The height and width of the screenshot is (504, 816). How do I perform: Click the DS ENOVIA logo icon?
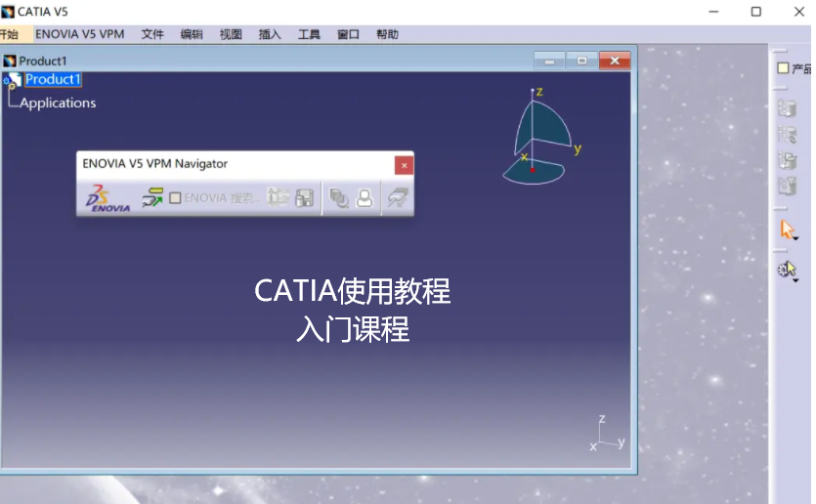coord(107,198)
